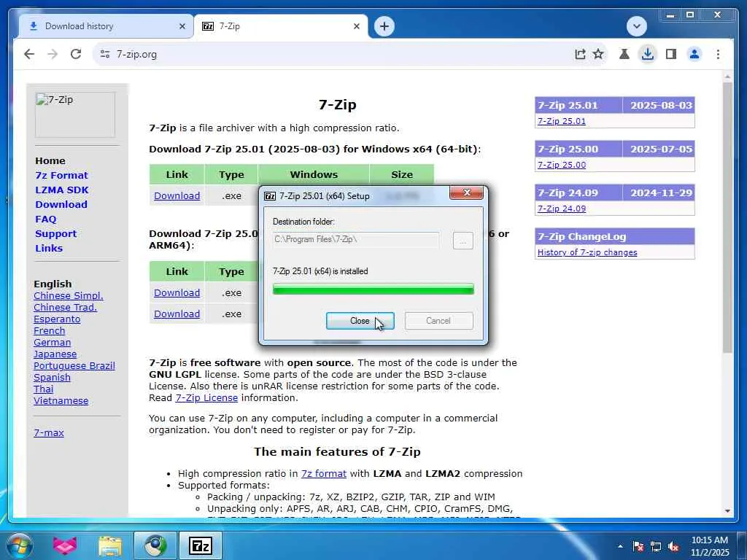Open the downloads toolbar icon
This screenshot has width=747, height=560.
pyautogui.click(x=648, y=54)
